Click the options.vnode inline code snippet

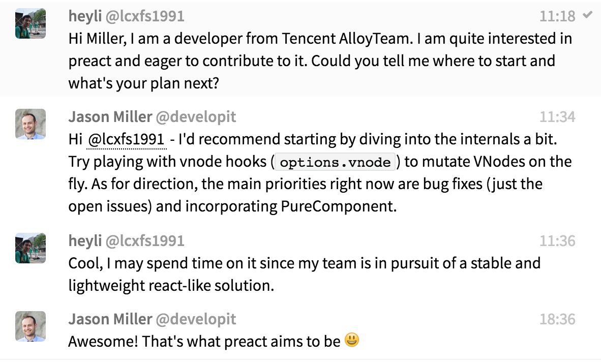336,163
